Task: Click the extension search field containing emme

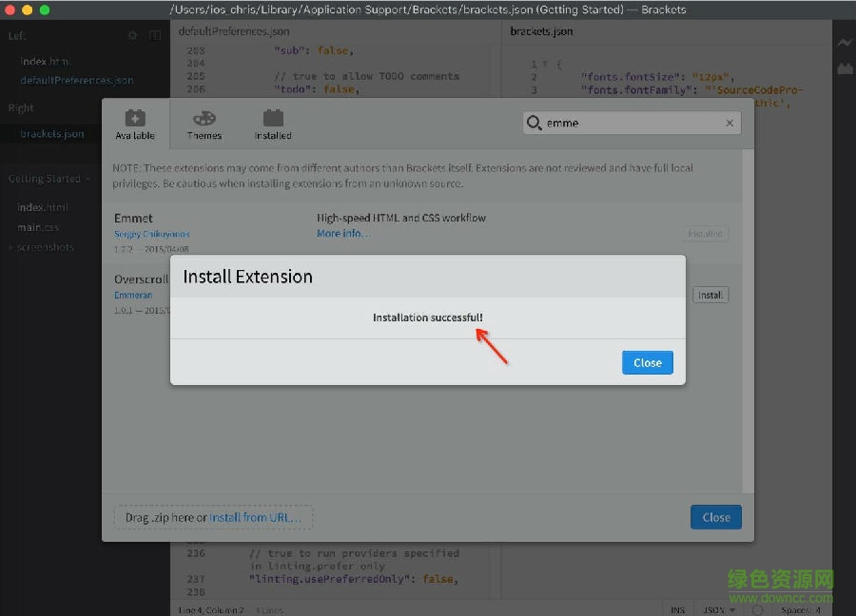Action: (632, 123)
